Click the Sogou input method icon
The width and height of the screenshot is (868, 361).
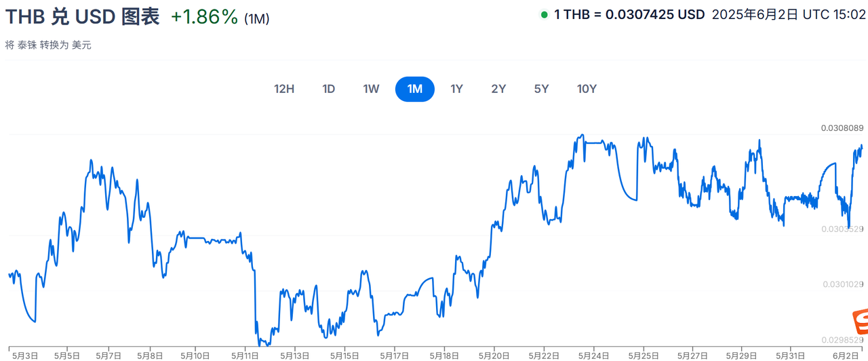860,320
